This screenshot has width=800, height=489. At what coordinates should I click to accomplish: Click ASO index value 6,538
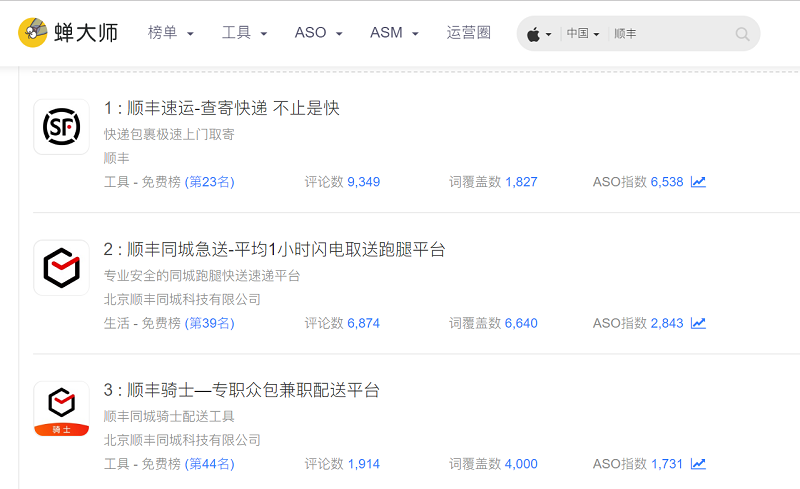(667, 182)
